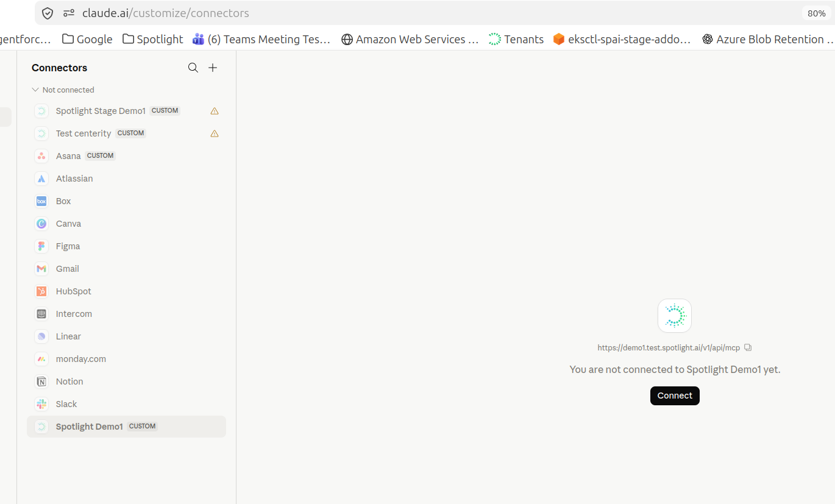The width and height of the screenshot is (835, 504).
Task: Copy the MCP URL with copy icon
Action: [x=748, y=348]
